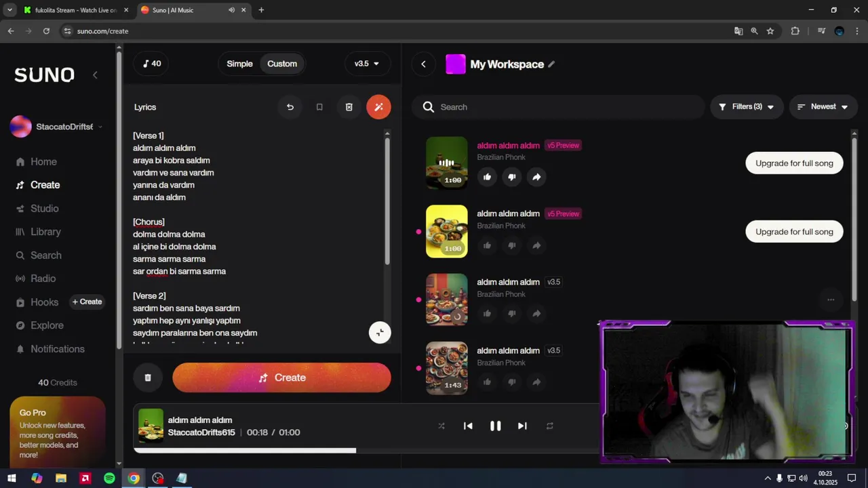Screen dimensions: 868x488
Task: Click the big orange Create button
Action: [x=281, y=378]
